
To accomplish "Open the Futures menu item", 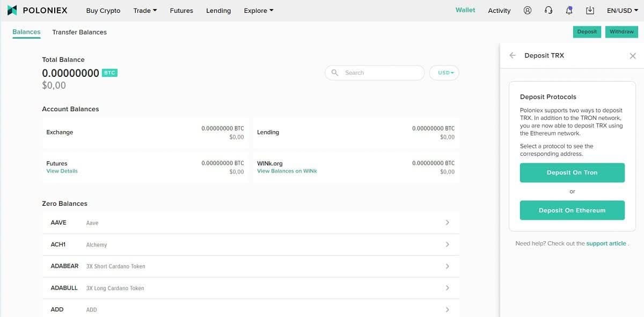I will point(181,10).
